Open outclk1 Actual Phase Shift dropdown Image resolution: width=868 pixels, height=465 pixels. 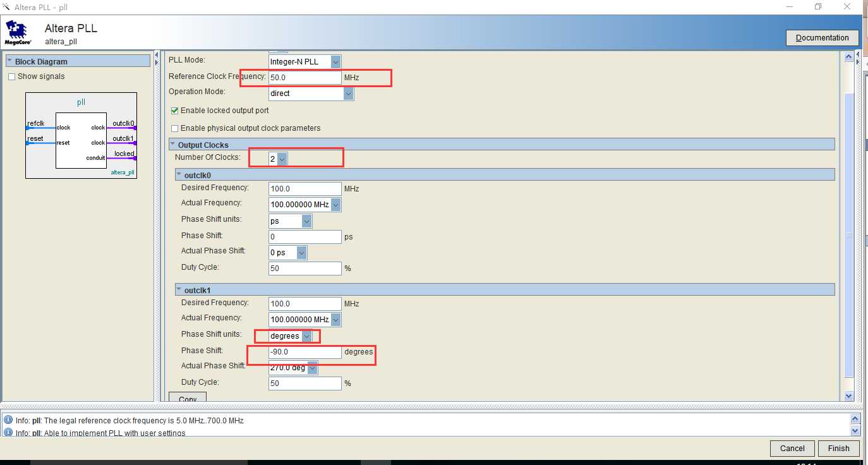[312, 368]
